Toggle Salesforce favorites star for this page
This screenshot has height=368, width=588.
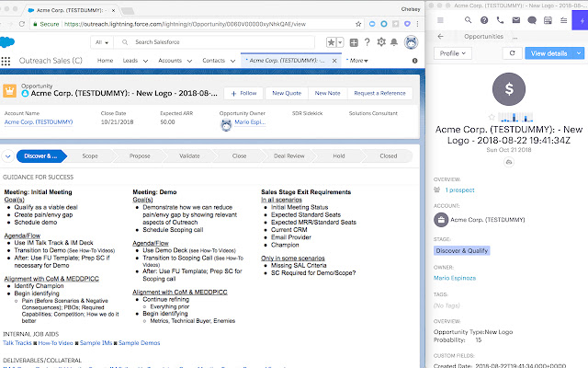pos(332,42)
